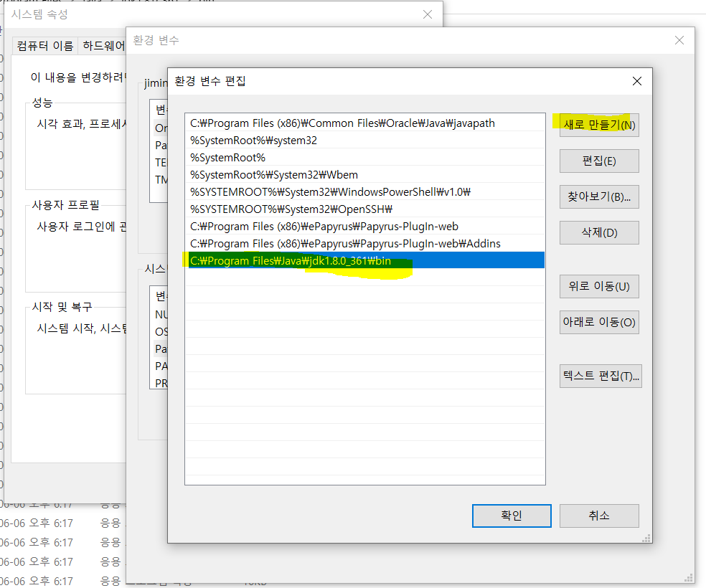Click 취소 to cancel editing

tap(599, 516)
